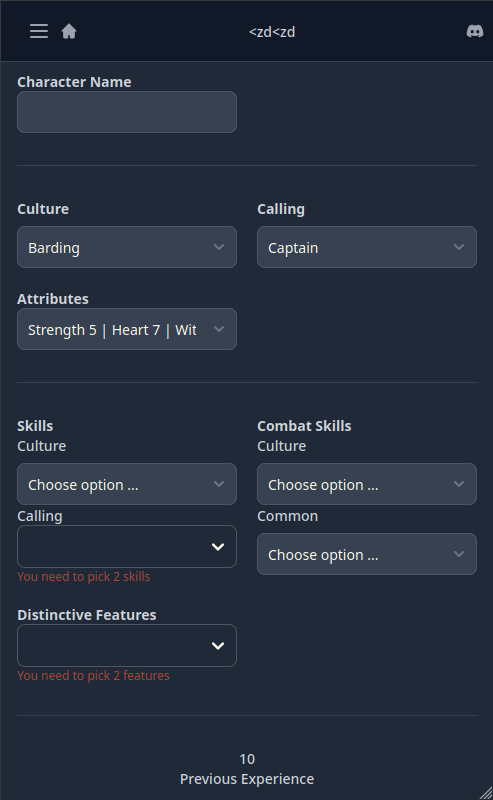Expand the Combat Skills Culture dropdown

point(367,484)
